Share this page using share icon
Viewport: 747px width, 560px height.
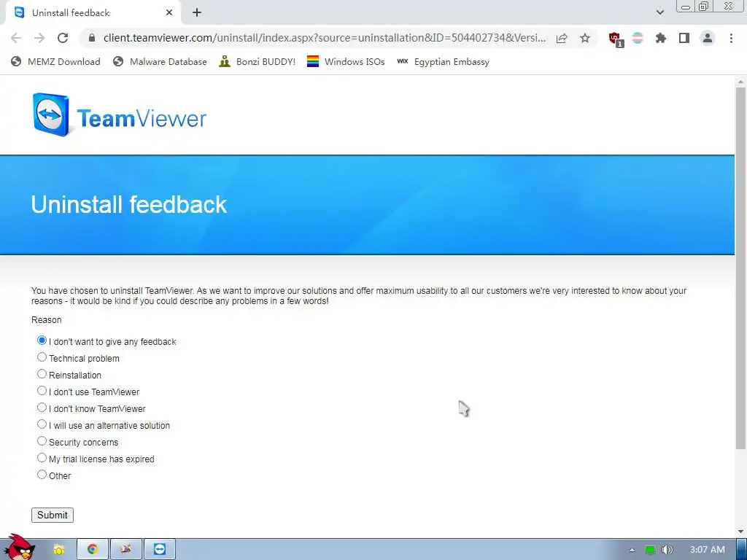click(562, 38)
